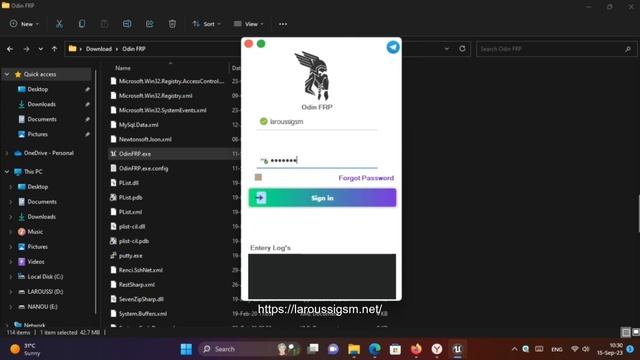640x360 pixels.
Task: Open the Sort dropdown menu
Action: tap(207, 24)
